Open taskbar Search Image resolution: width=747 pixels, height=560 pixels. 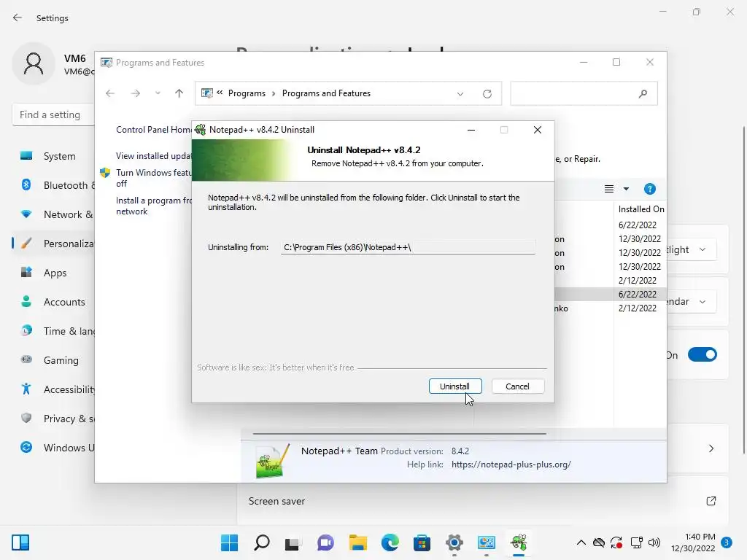[262, 542]
